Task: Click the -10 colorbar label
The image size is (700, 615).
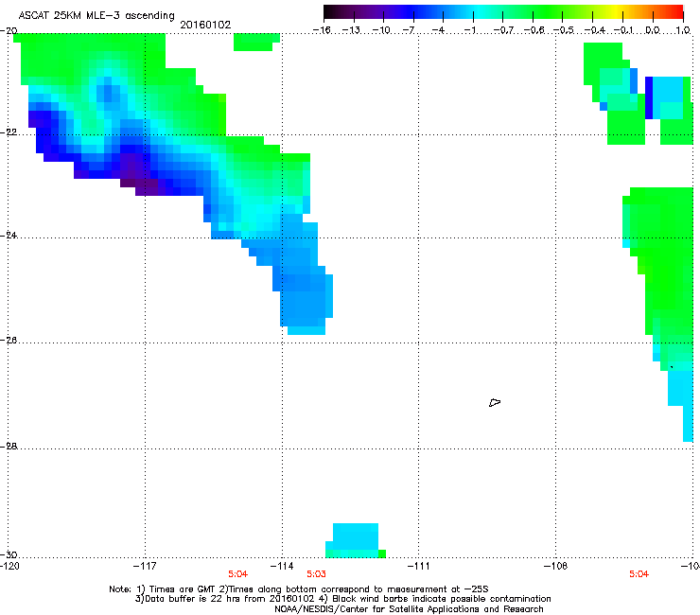Action: [381, 30]
